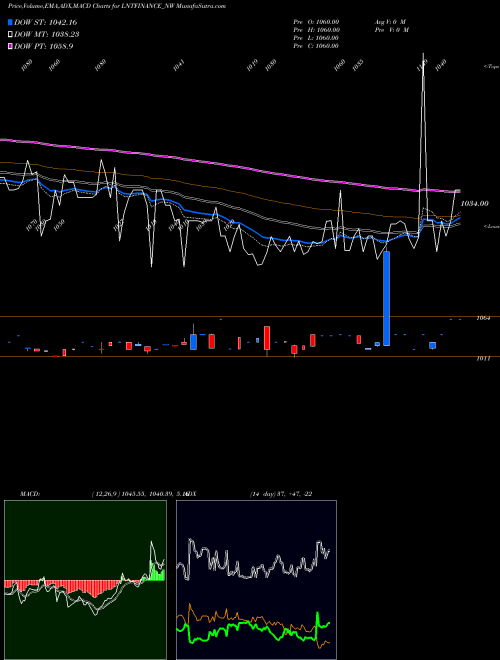
Task: Click the '<Tops' marker label
Action: pos(491,67)
